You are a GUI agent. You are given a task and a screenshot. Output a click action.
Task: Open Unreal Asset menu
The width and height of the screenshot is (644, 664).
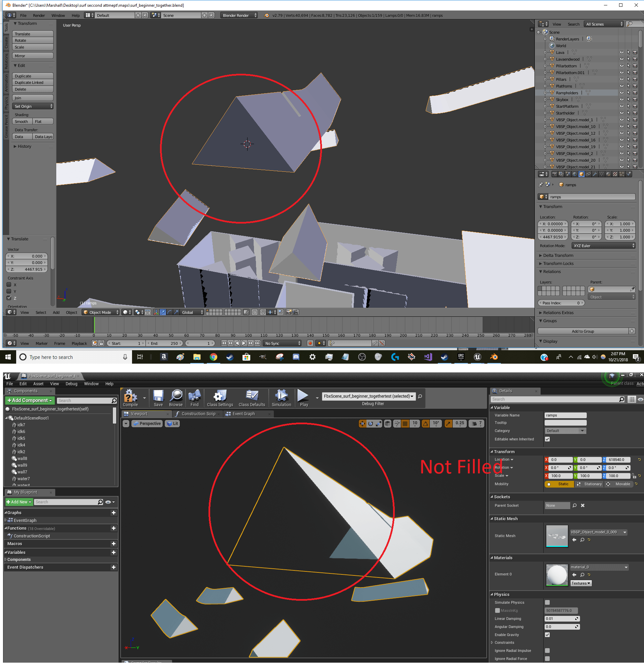click(x=38, y=384)
